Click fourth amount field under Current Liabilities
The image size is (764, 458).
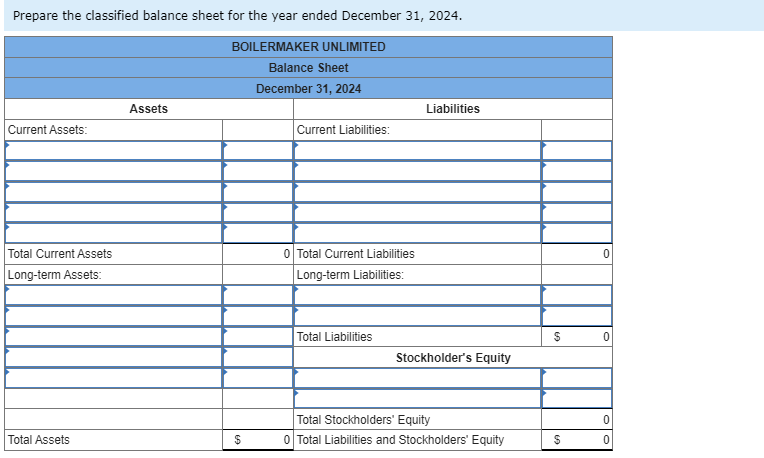coord(577,212)
